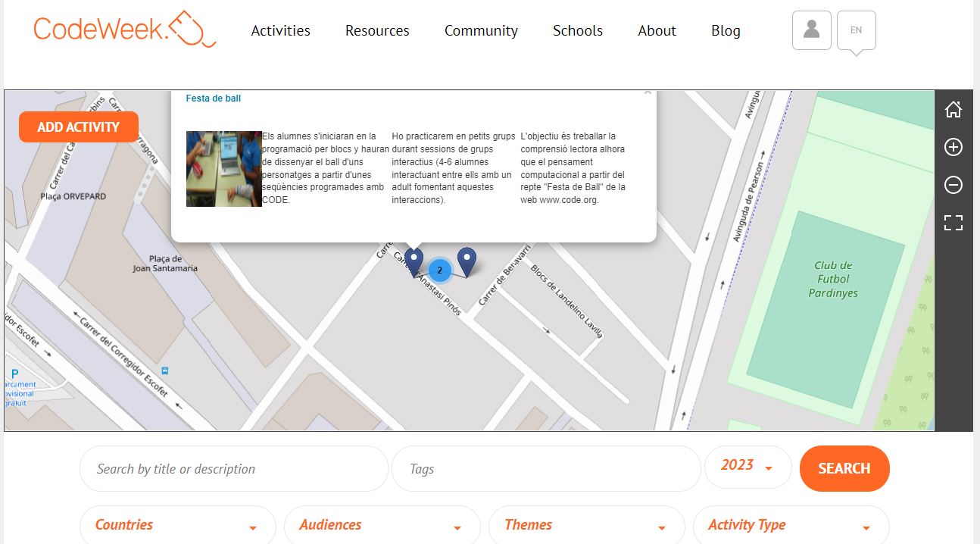Click the blue cluster marker showing 2
Screen dimensions: 980x544
tap(440, 270)
